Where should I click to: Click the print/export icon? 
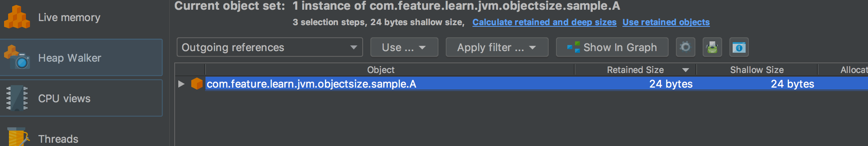coord(712,47)
